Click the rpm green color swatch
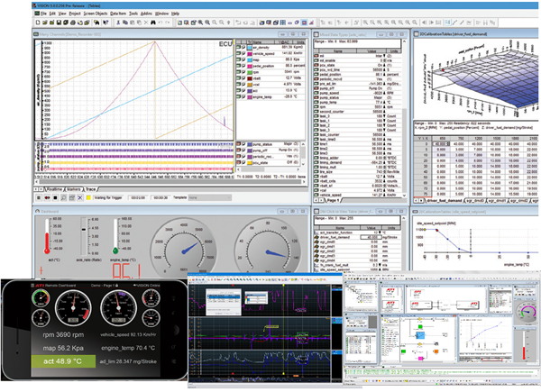Screen dimensions: 541x392 [250, 72]
